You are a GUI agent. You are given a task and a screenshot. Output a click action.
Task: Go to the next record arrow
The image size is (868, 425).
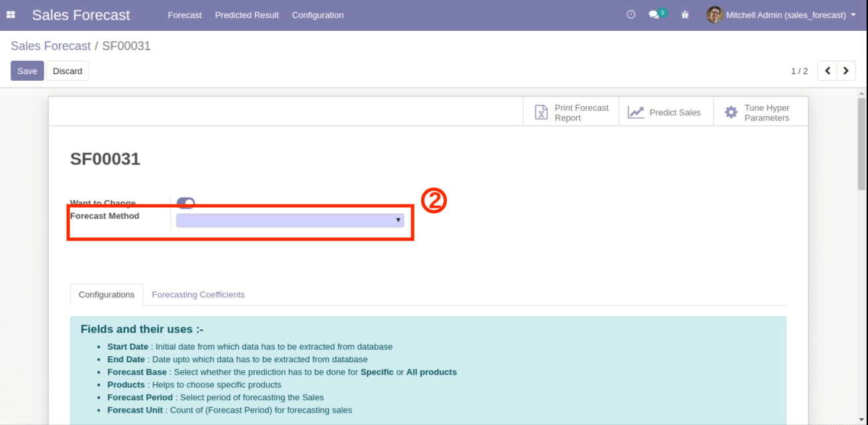pos(847,71)
